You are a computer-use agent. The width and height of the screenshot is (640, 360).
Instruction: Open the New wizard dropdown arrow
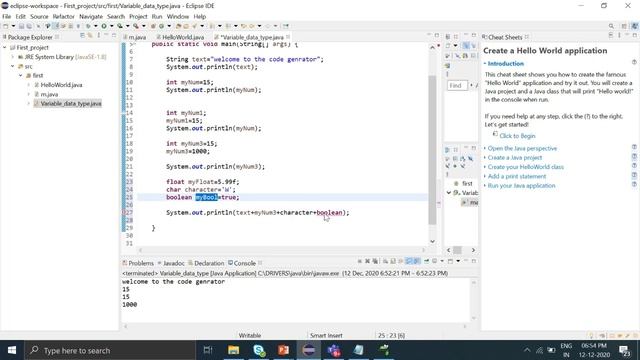[x=13, y=26]
